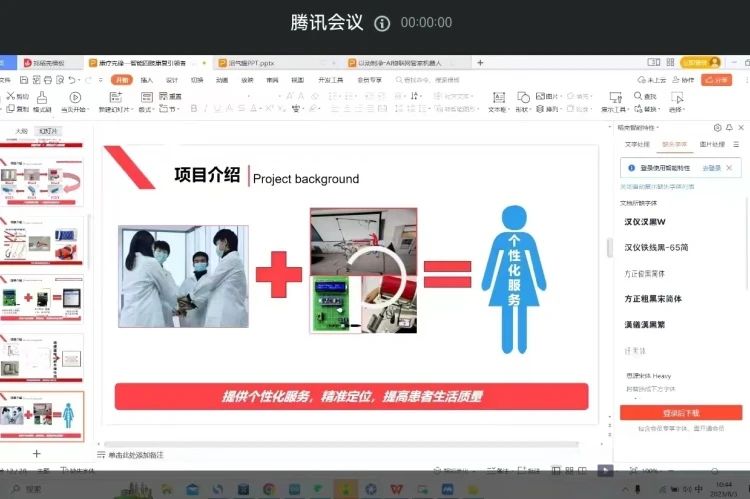Click the orange download button in side panel

(680, 412)
